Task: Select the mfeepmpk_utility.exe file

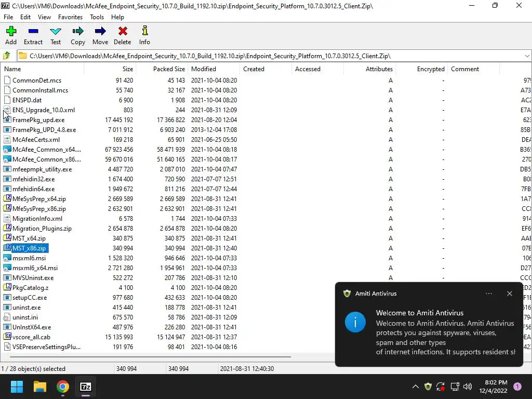Action: (x=42, y=169)
